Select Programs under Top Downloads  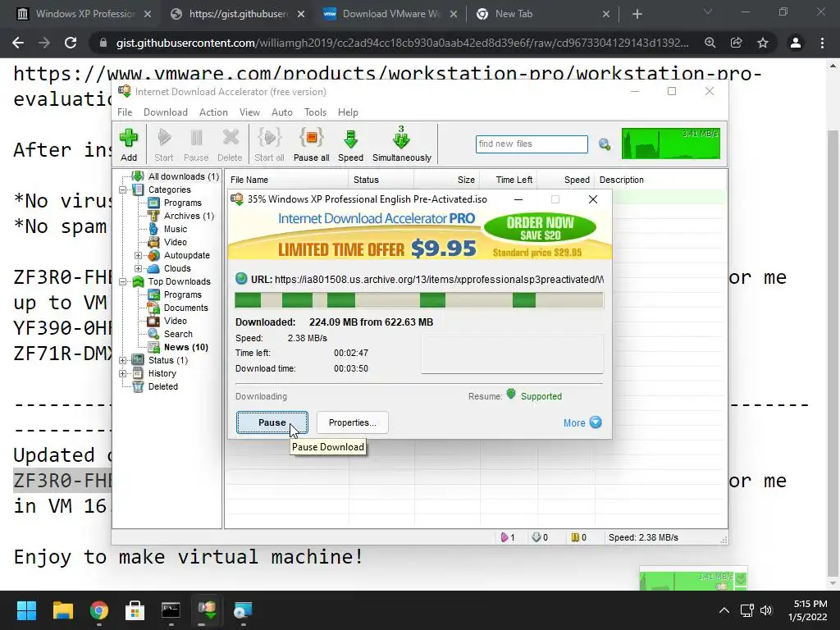coord(183,294)
